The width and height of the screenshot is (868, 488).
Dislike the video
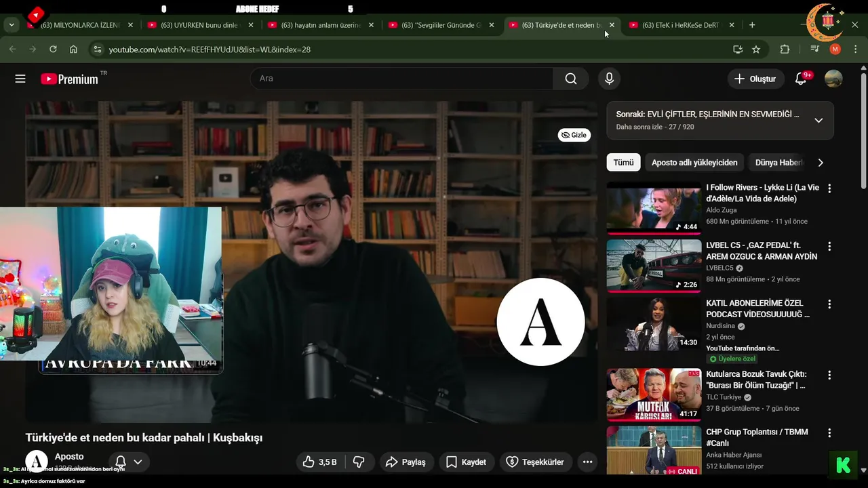point(359,462)
